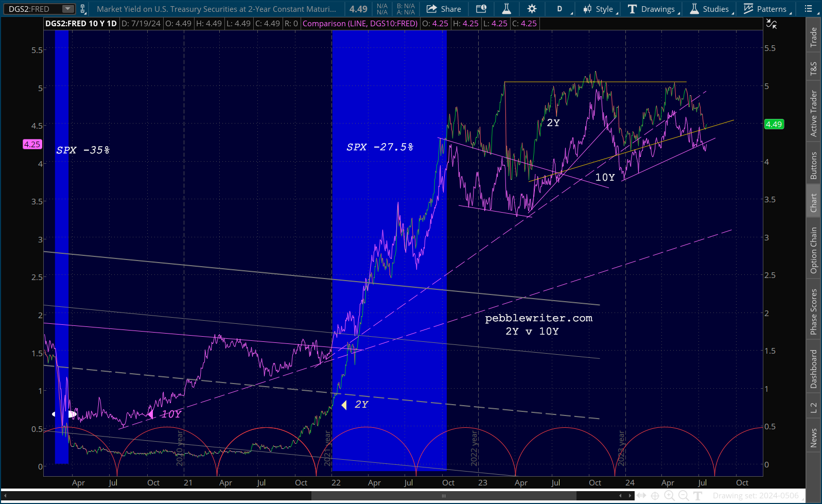The image size is (822, 504).
Task: Open the Trade sidebar tab
Action: (x=814, y=37)
